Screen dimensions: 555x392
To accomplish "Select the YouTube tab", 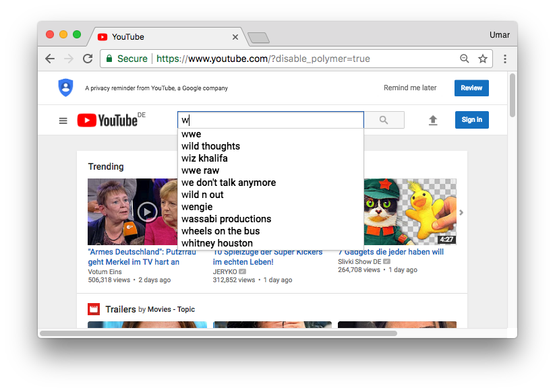I will coord(167,37).
